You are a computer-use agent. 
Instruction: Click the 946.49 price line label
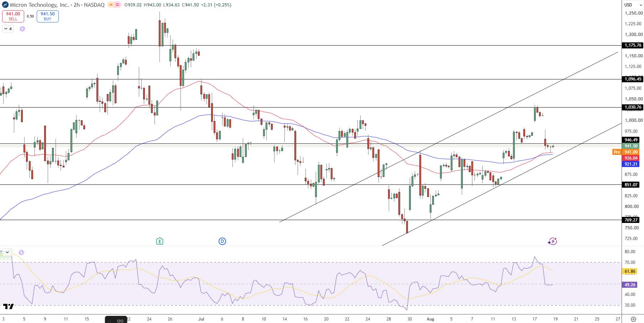(631, 140)
